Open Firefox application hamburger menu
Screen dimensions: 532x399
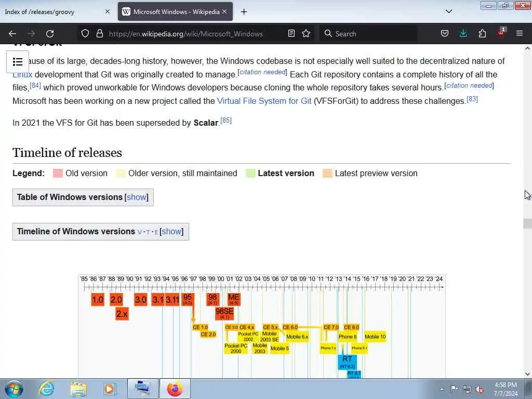pyautogui.click(x=520, y=34)
